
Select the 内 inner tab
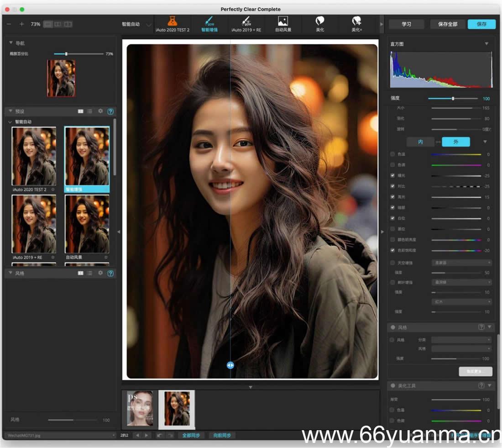[x=420, y=142]
